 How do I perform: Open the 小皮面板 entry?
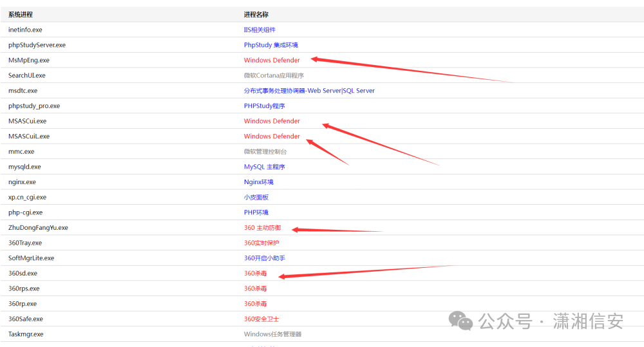[256, 197]
